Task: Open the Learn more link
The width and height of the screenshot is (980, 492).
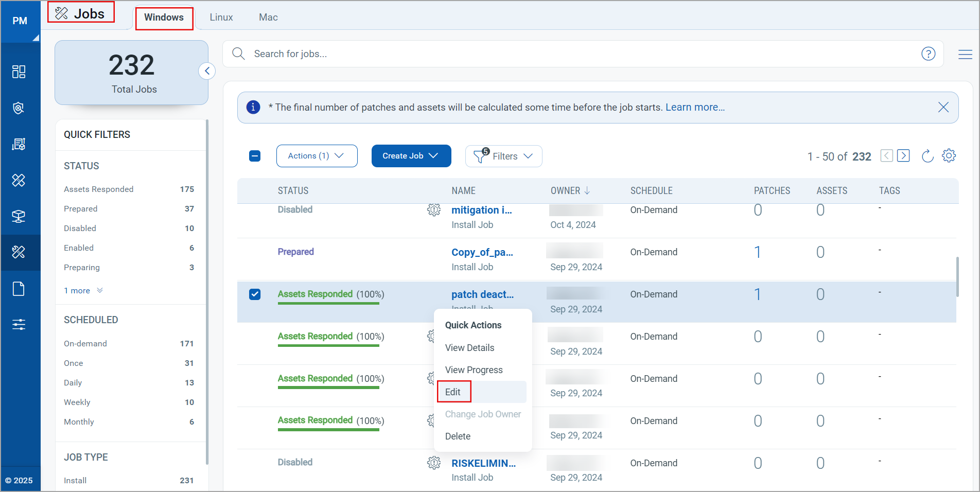Action: tap(695, 107)
